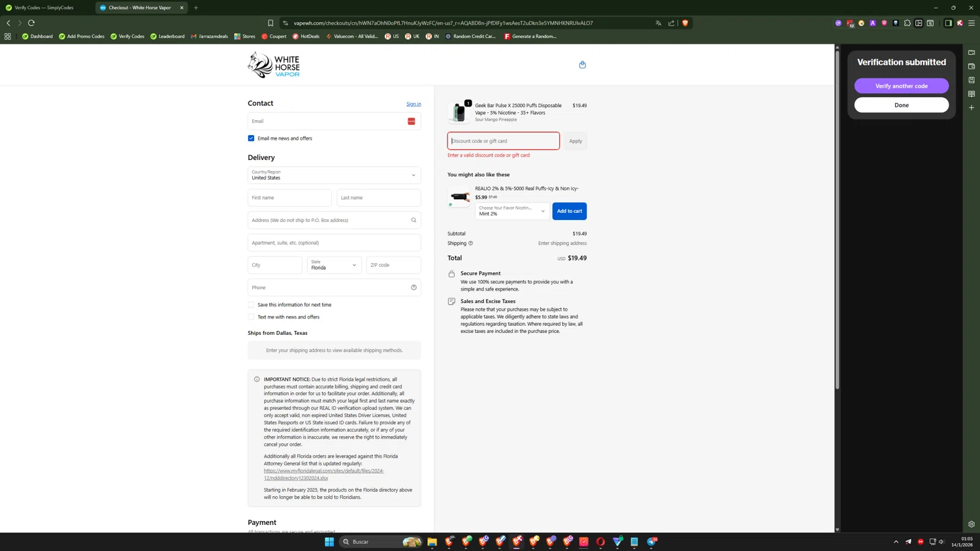Open the Windows Start menu
Image resolution: width=980 pixels, height=551 pixels.
pos(329,542)
